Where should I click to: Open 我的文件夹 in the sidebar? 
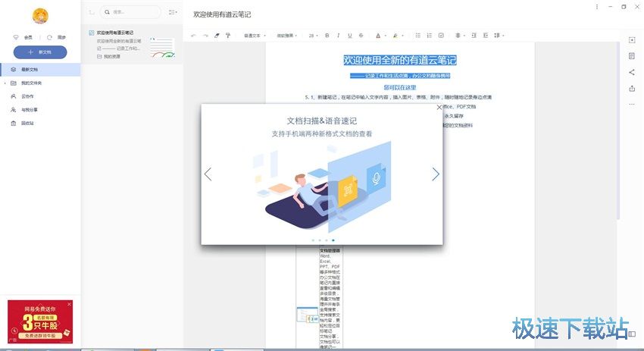tap(40, 83)
